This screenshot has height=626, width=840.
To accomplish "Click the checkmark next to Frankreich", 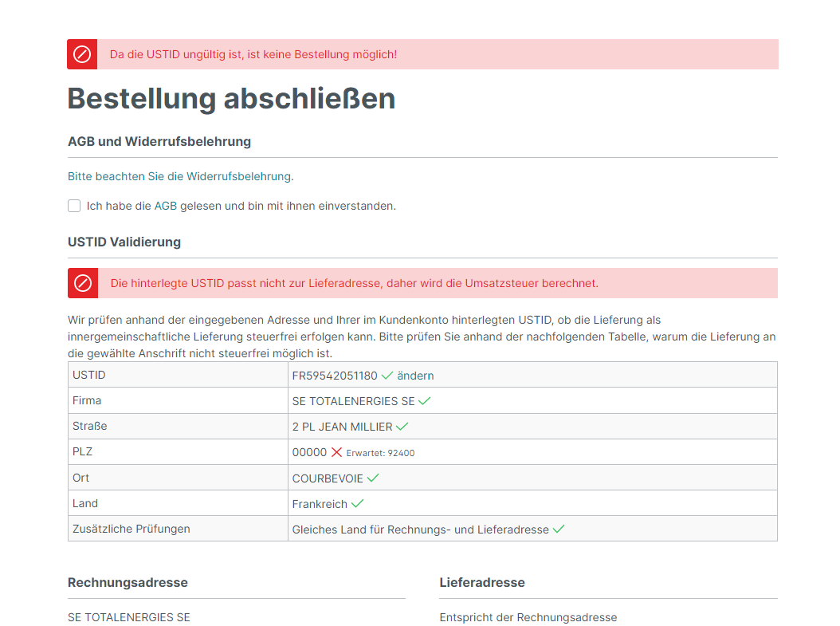I will pyautogui.click(x=357, y=504).
